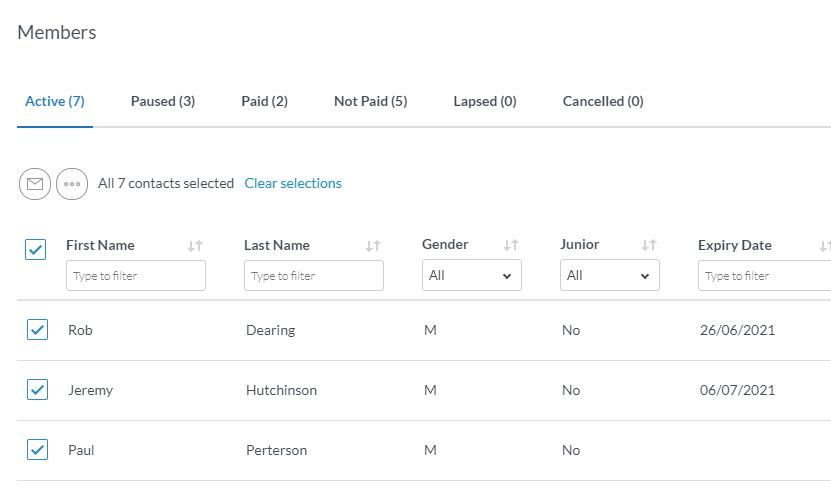Screen dimensions: 831x489
Task: Uncheck the select-all header checkbox
Action: click(35, 250)
